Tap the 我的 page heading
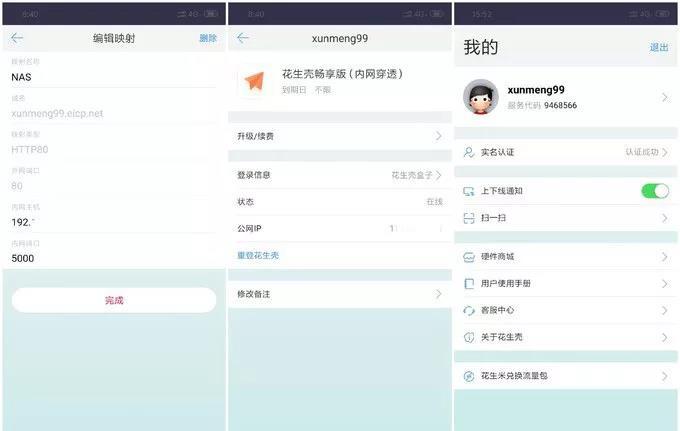Image resolution: width=680 pixels, height=431 pixels. point(481,47)
